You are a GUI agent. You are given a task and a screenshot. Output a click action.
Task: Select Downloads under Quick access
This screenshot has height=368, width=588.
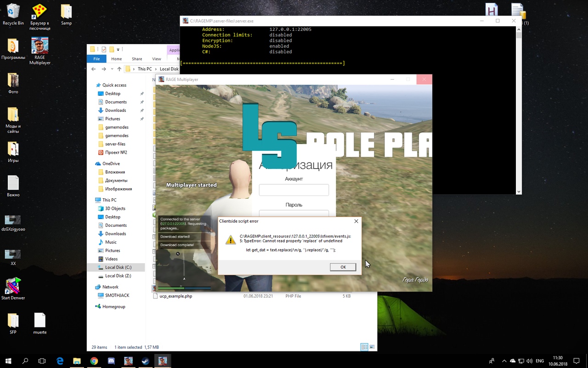click(x=115, y=110)
